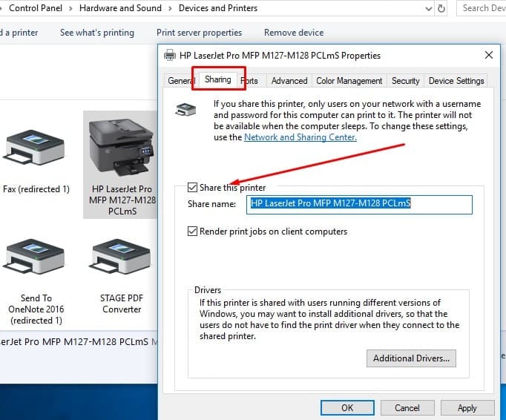506x420 pixels.
Task: Click Print server properties in toolbar
Action: [199, 33]
